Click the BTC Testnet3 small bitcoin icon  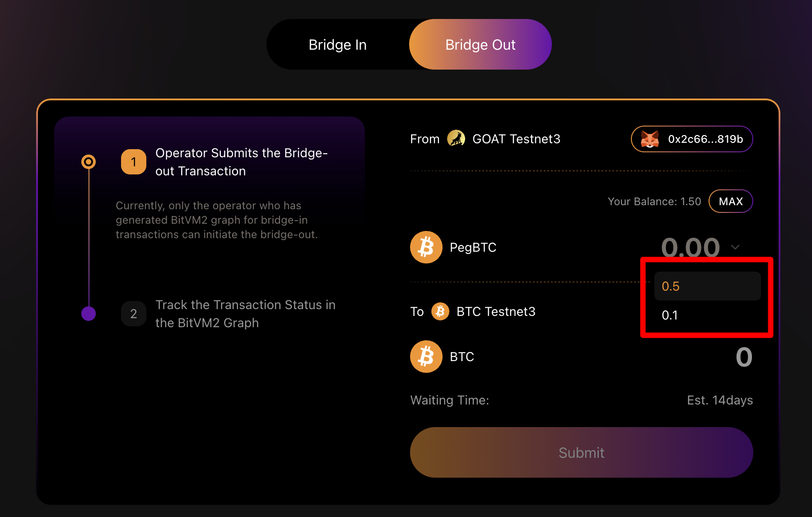tap(440, 311)
